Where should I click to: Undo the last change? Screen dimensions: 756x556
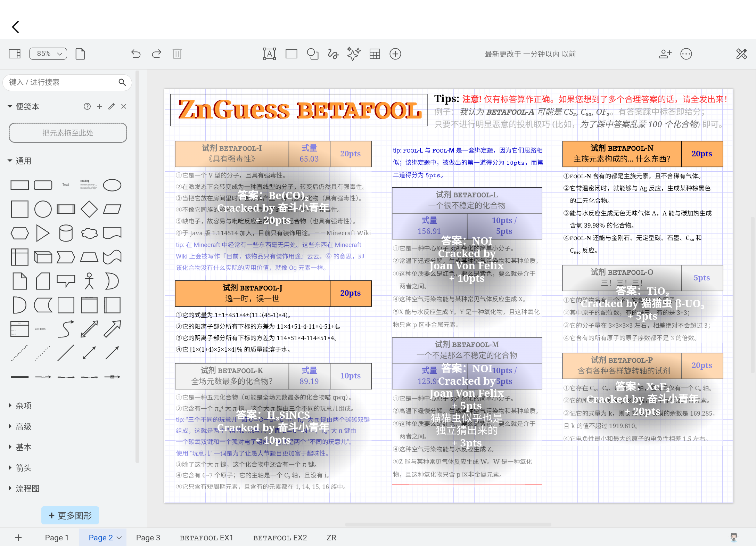pyautogui.click(x=135, y=54)
